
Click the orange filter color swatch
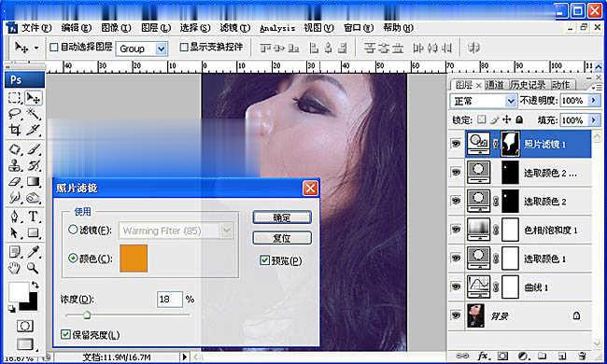pos(134,258)
